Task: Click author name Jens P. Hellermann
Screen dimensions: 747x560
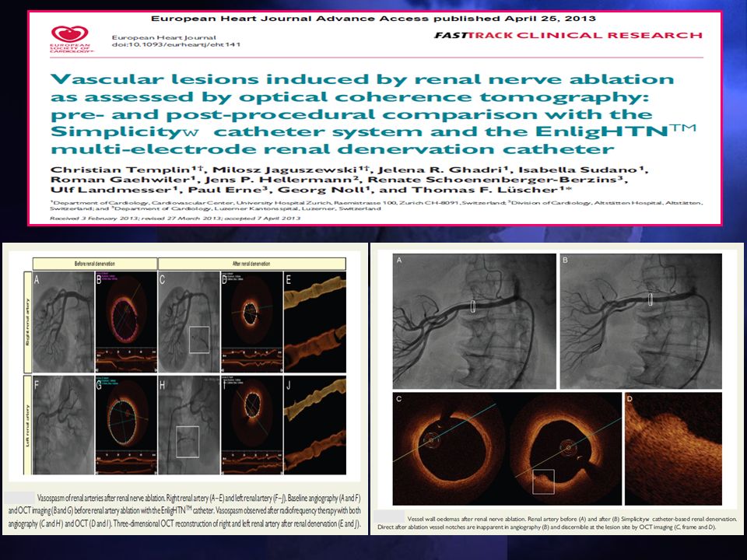Action: coord(279,180)
